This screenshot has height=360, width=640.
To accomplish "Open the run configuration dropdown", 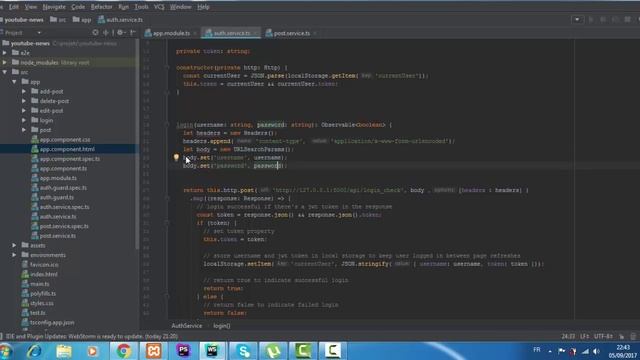I will tap(577, 19).
